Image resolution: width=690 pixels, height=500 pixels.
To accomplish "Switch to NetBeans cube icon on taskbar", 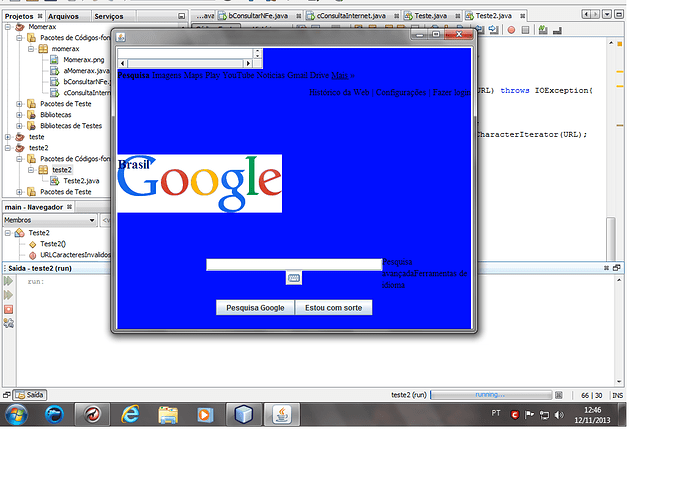I will pyautogui.click(x=243, y=415).
